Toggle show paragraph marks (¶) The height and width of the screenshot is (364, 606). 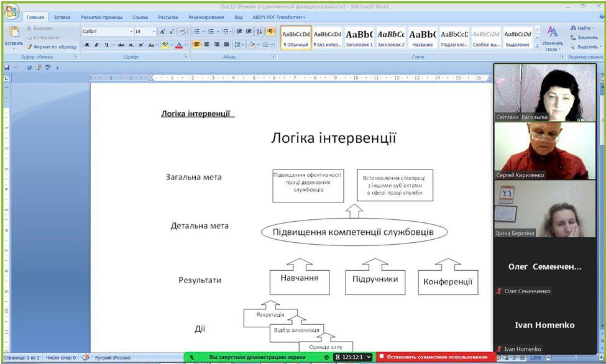(x=270, y=32)
